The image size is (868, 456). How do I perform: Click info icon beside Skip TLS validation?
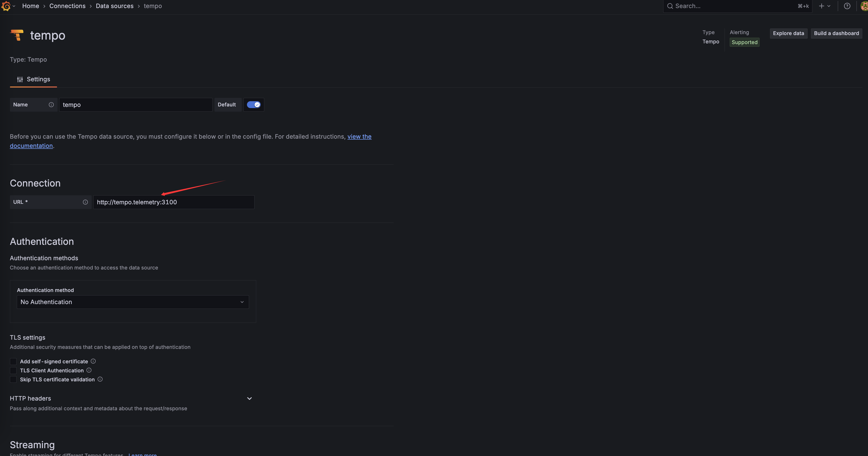click(x=100, y=379)
